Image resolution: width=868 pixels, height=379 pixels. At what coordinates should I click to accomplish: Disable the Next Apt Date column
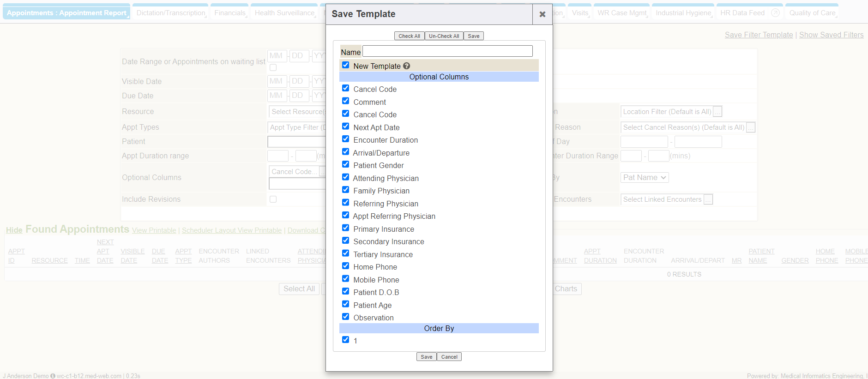point(345,126)
